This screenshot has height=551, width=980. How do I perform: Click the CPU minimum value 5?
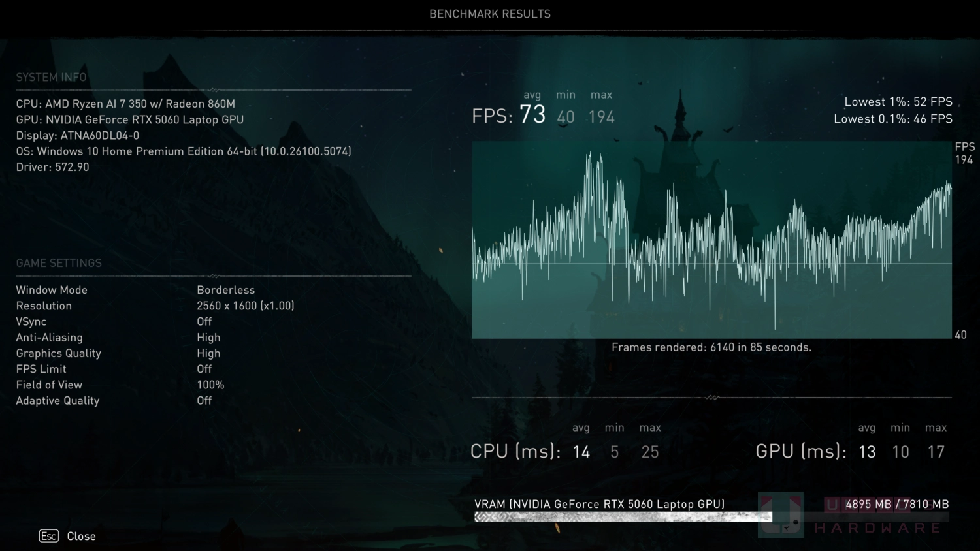pyautogui.click(x=614, y=452)
